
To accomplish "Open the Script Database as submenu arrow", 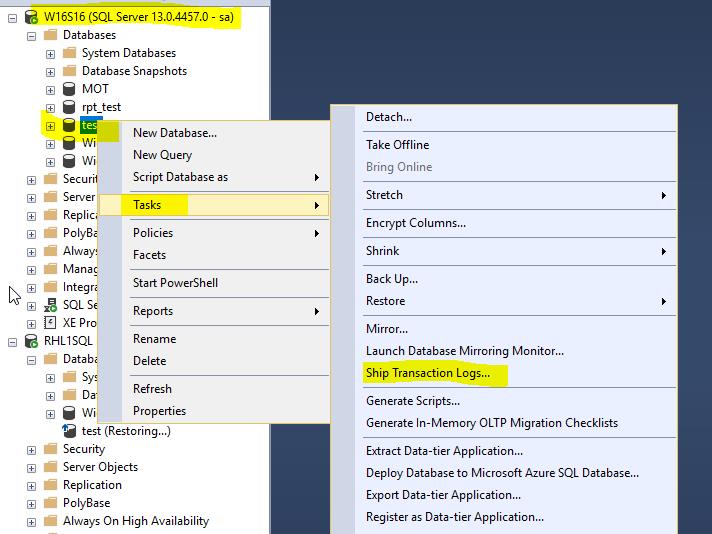I will tap(317, 178).
